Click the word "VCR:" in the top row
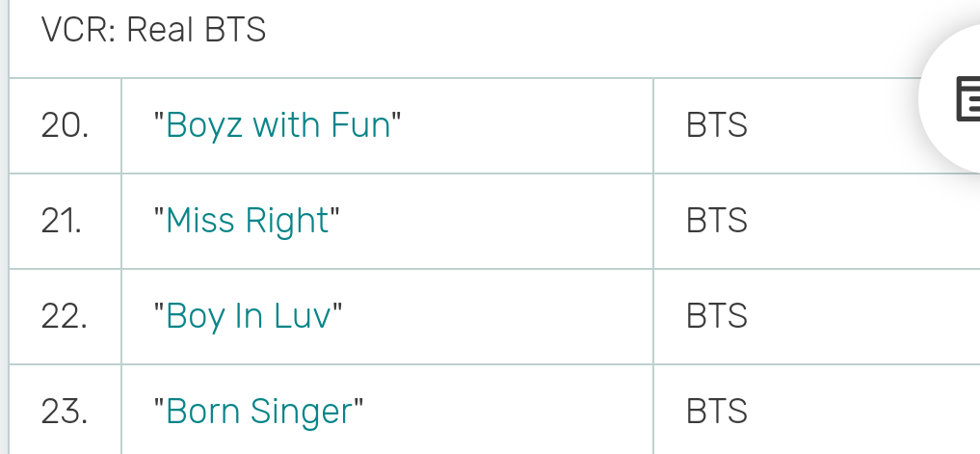This screenshot has width=980, height=454. coord(79,31)
